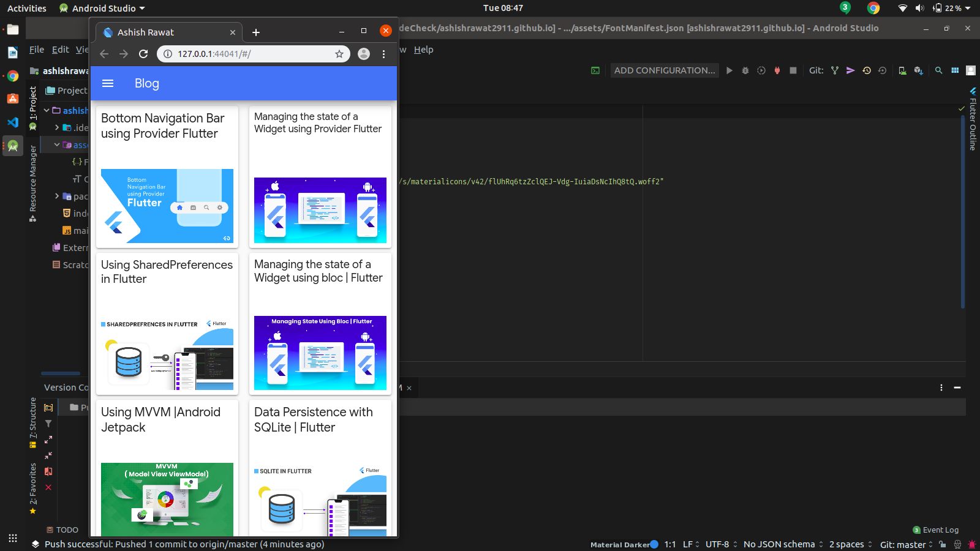Image resolution: width=980 pixels, height=551 pixels.
Task: Open the terminal icon in toolbar
Action: click(x=595, y=70)
